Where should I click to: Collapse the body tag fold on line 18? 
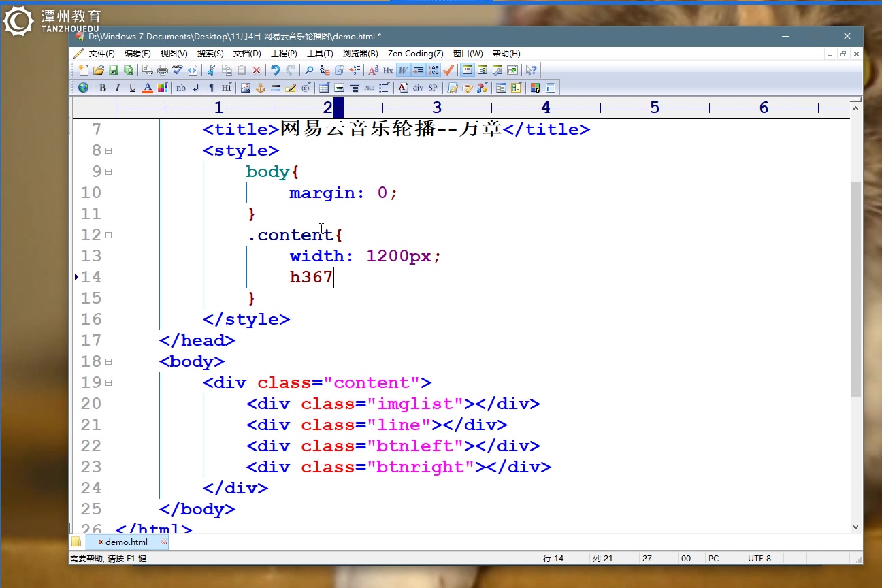(x=108, y=361)
